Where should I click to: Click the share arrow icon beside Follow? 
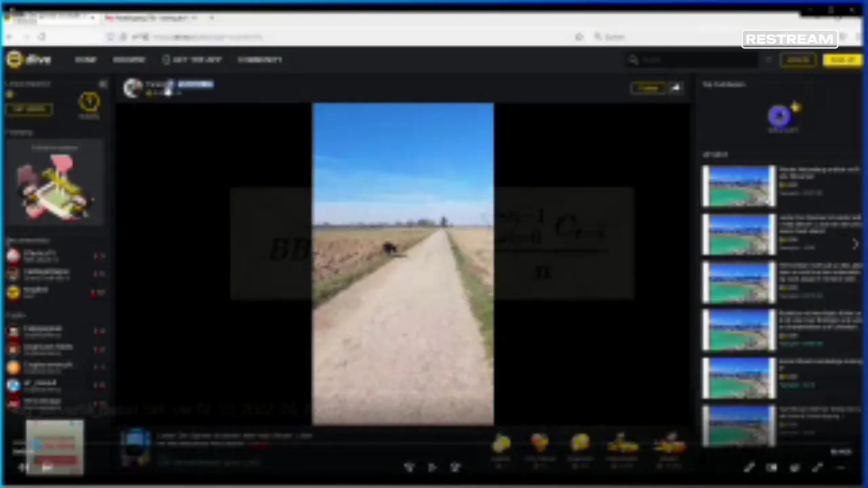tap(675, 88)
